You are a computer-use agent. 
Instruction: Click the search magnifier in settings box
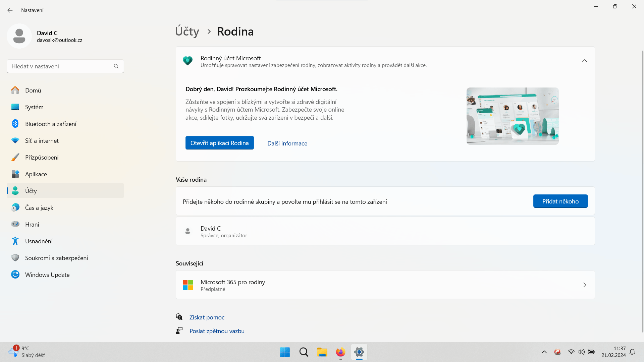(x=116, y=66)
